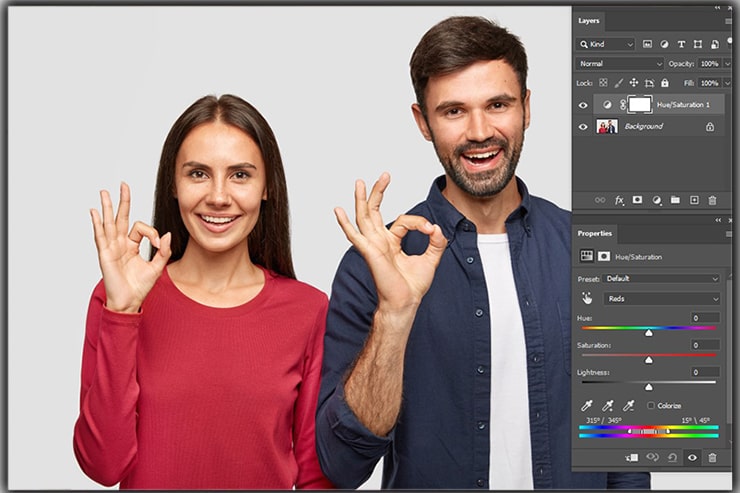Filter layers by pixel layers icon
The height and width of the screenshot is (493, 740).
[x=648, y=44]
